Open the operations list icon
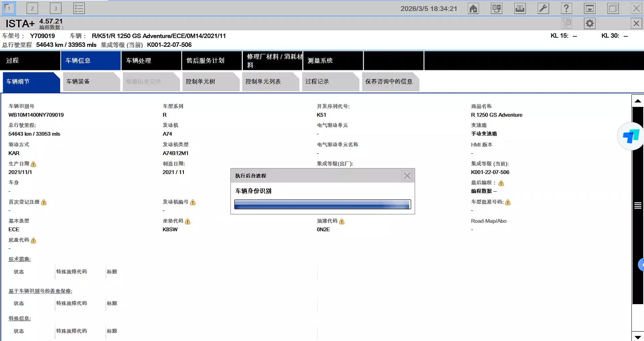This screenshot has width=644, height=341. pyautogui.click(x=79, y=8)
